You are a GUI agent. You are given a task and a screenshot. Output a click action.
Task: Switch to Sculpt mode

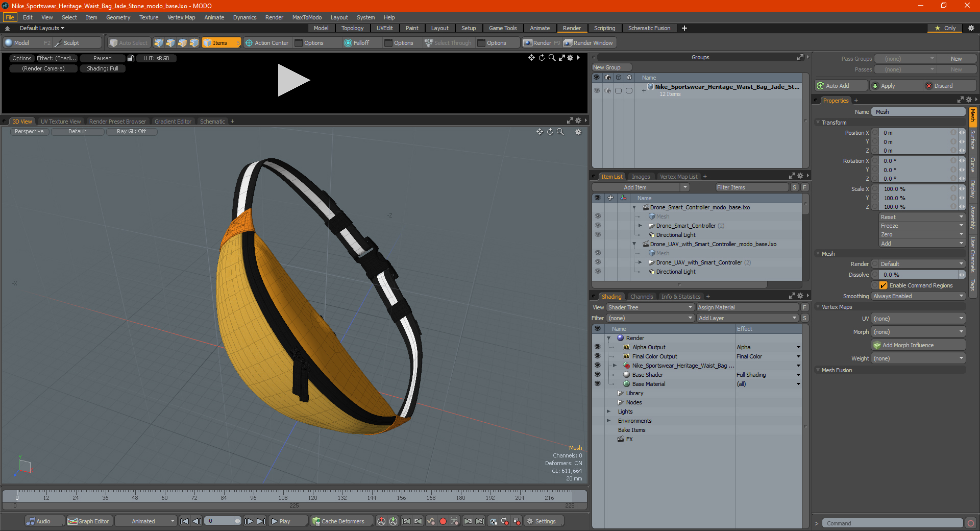[77, 43]
